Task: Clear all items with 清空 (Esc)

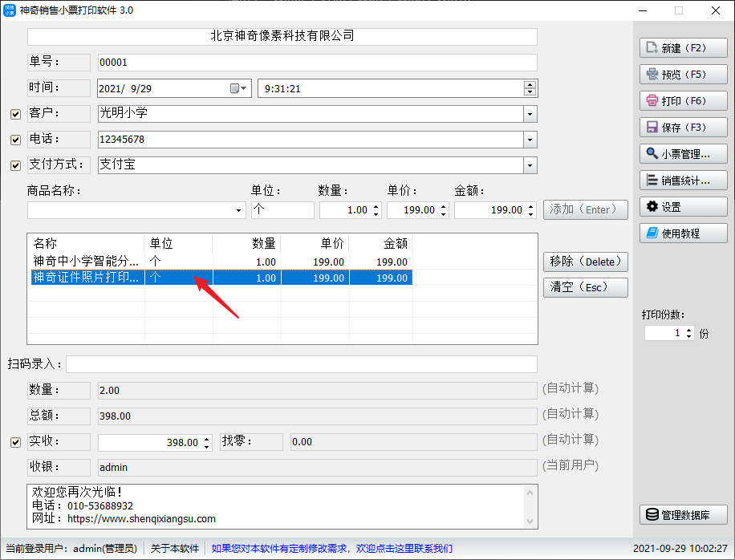Action: click(x=586, y=287)
